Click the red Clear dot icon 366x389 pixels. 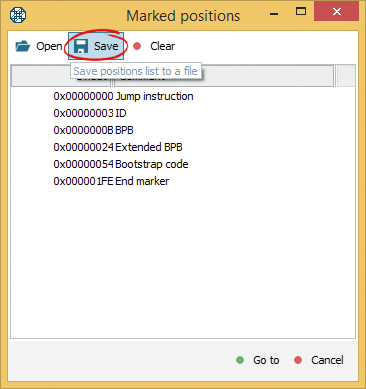pyautogui.click(x=137, y=46)
